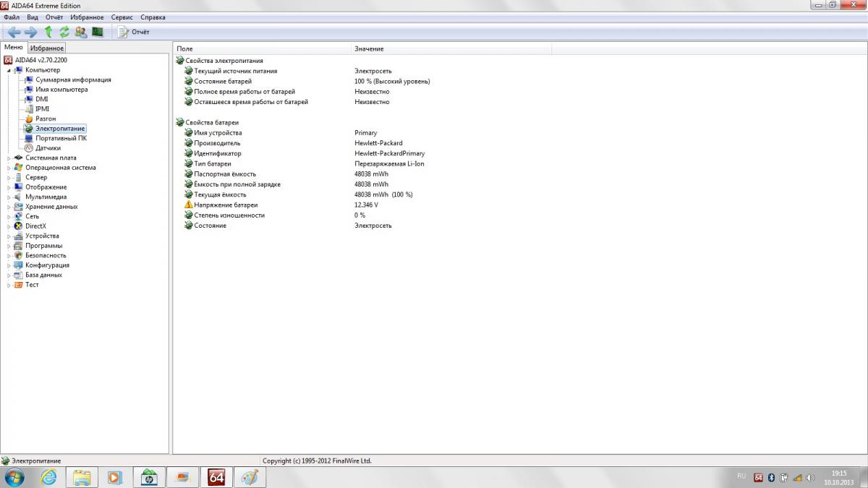Image resolution: width=868 pixels, height=488 pixels.
Task: Select Суммарная информация in the tree
Action: pyautogui.click(x=73, y=80)
